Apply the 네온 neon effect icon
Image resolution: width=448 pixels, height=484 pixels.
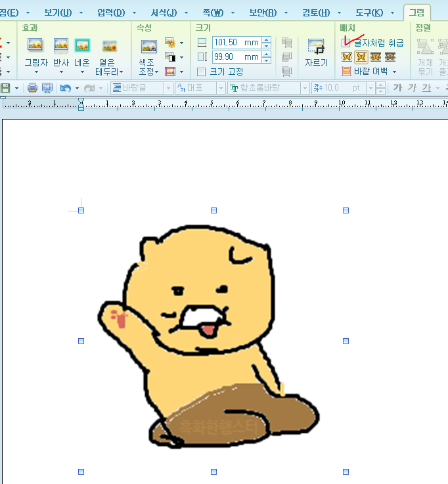pos(82,45)
